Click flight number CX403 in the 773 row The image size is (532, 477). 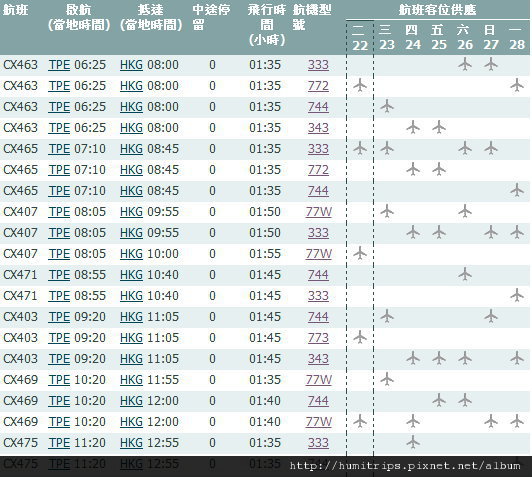[20, 338]
